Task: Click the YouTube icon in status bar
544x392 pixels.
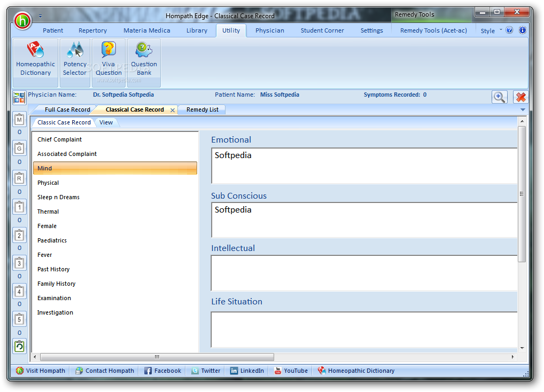Action: point(277,371)
